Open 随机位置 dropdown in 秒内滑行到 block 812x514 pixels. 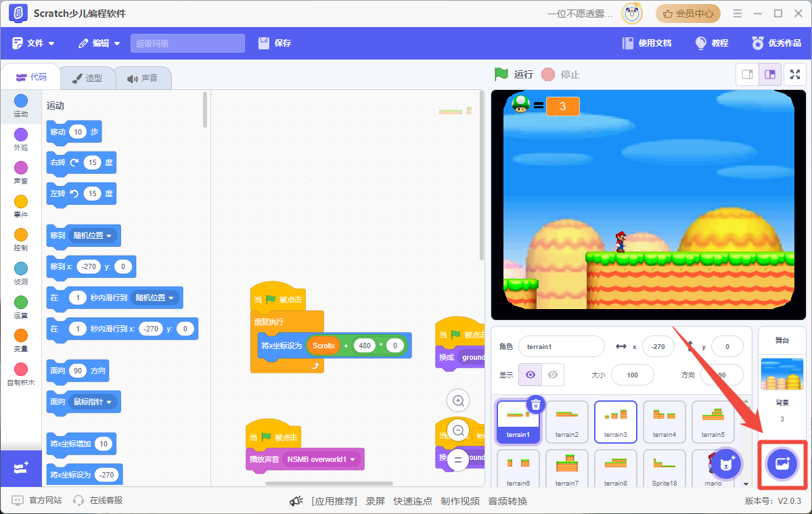[155, 298]
